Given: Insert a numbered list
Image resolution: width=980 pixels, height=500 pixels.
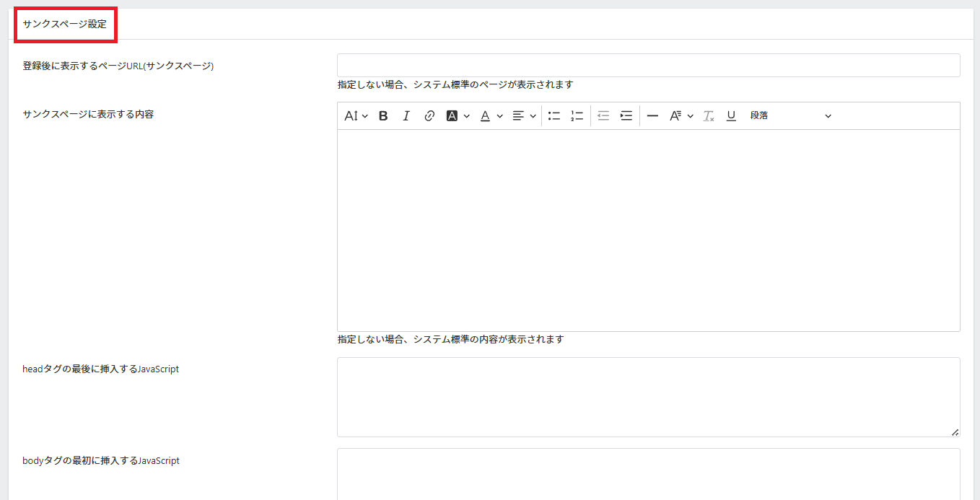Looking at the screenshot, I should [577, 116].
